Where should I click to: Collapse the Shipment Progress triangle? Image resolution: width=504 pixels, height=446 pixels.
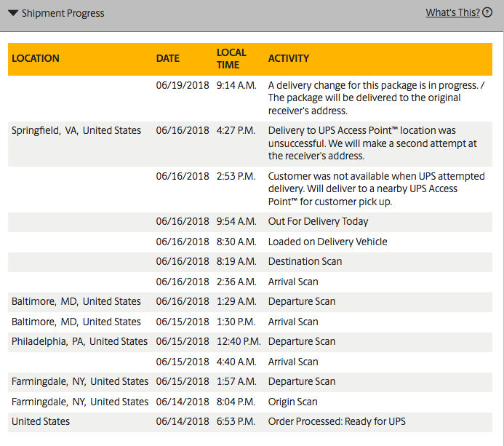click(12, 13)
